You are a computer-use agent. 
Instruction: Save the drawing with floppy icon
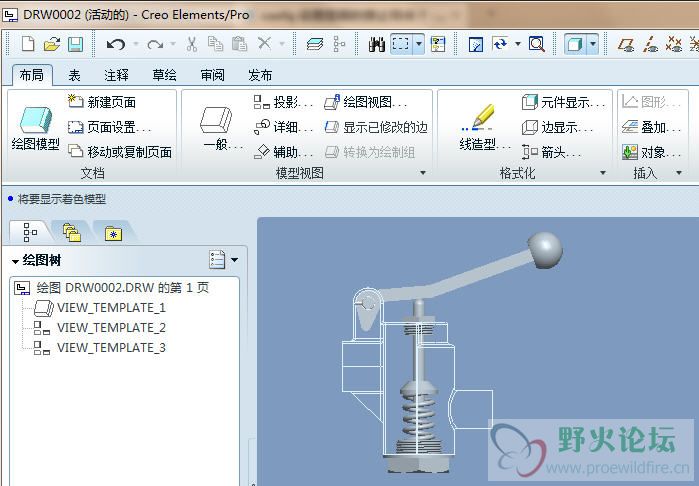pyautogui.click(x=75, y=44)
